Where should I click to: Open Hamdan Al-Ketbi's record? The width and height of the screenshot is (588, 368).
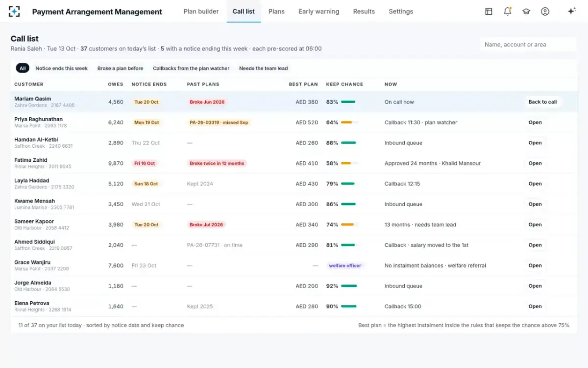(535, 143)
